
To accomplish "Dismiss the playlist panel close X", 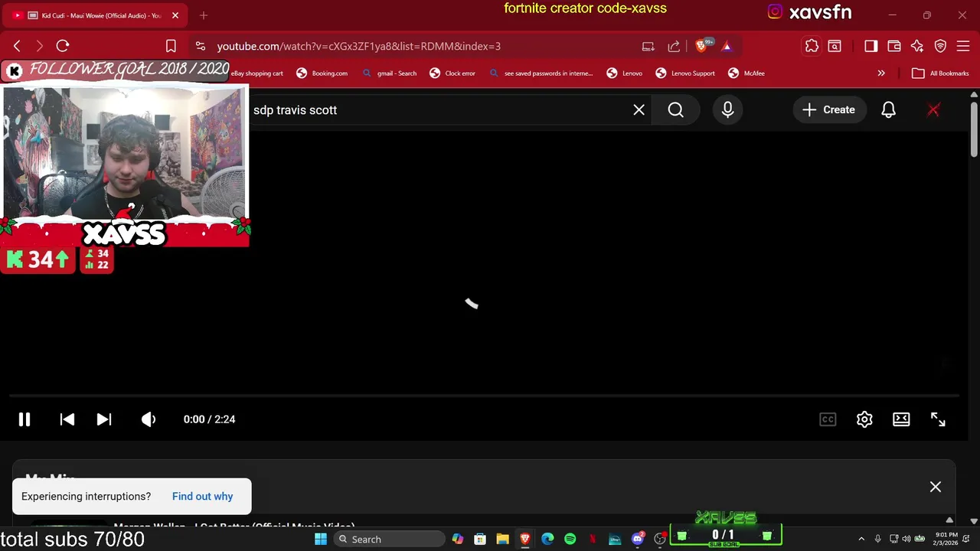I will pos(936,487).
